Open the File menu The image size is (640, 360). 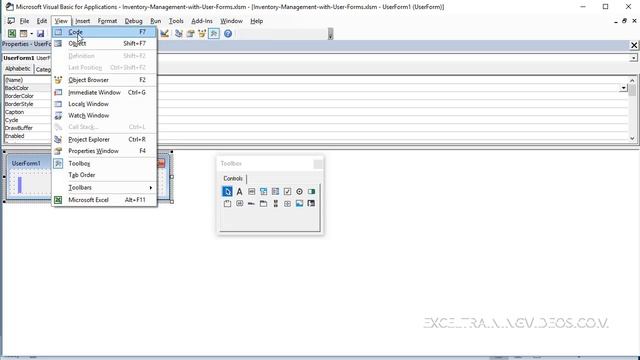point(24,21)
